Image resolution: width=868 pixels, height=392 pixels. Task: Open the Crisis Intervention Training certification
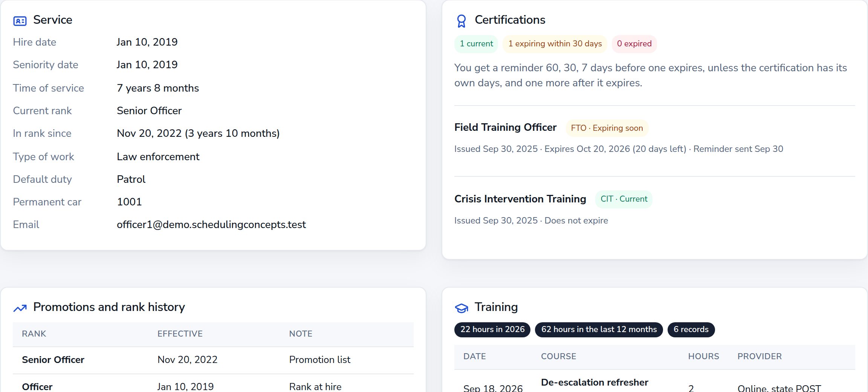(520, 199)
